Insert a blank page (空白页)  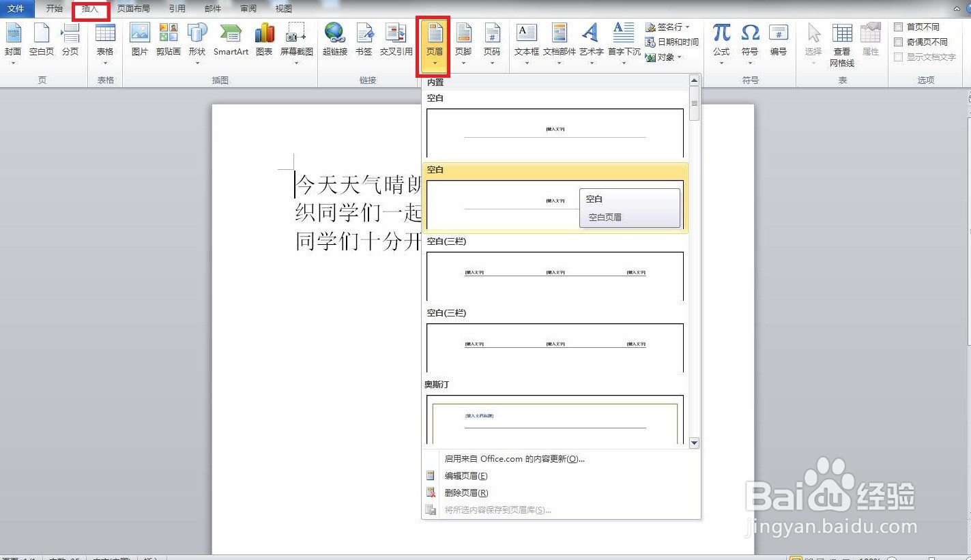[x=42, y=40]
